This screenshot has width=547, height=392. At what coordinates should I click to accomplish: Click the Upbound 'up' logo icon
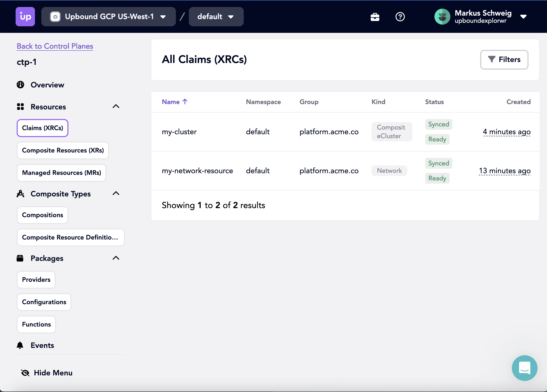click(x=25, y=17)
